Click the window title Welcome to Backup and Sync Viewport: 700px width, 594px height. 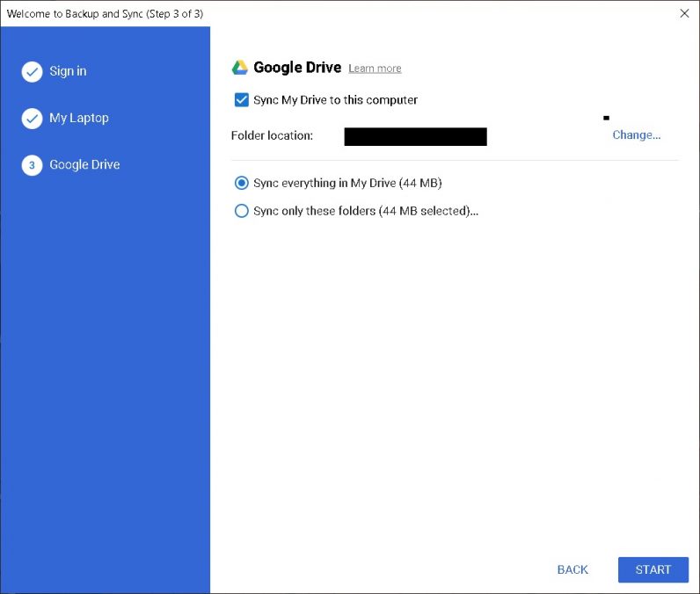pos(105,14)
